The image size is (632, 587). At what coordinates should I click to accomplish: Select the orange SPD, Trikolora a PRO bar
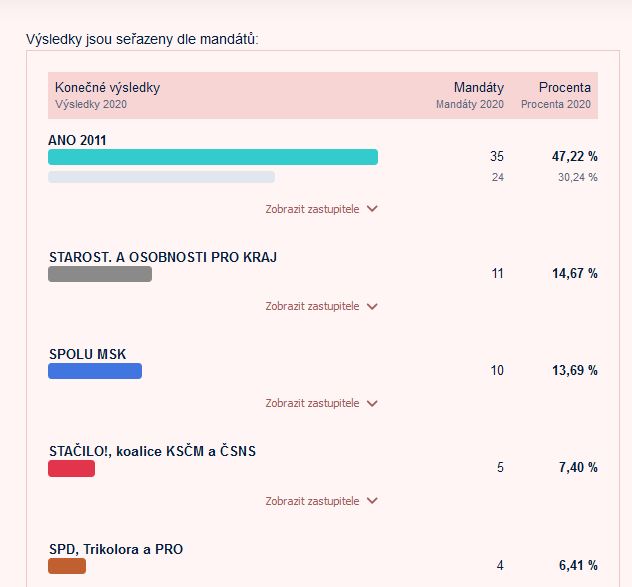(67, 566)
